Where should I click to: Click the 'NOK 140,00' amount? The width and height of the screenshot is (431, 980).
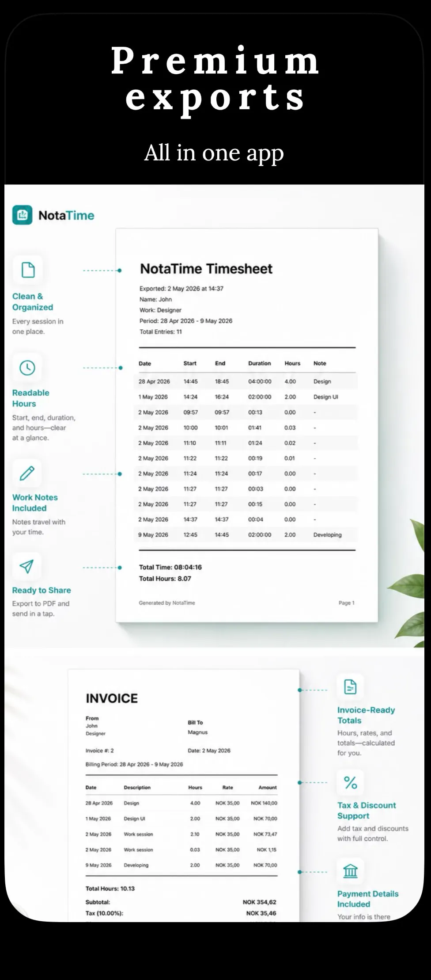264,803
